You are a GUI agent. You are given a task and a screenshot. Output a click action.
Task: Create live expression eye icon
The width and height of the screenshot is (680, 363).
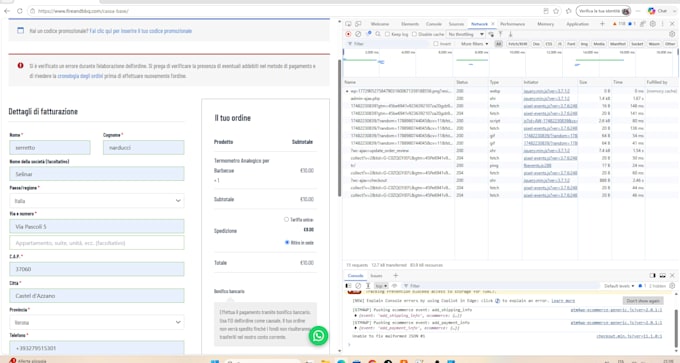pos(394,286)
